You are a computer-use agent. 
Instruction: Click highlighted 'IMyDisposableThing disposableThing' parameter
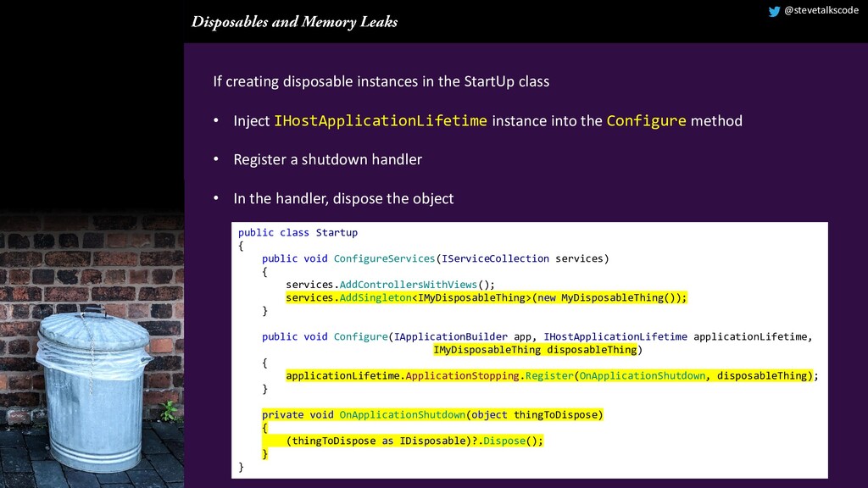[536, 350]
